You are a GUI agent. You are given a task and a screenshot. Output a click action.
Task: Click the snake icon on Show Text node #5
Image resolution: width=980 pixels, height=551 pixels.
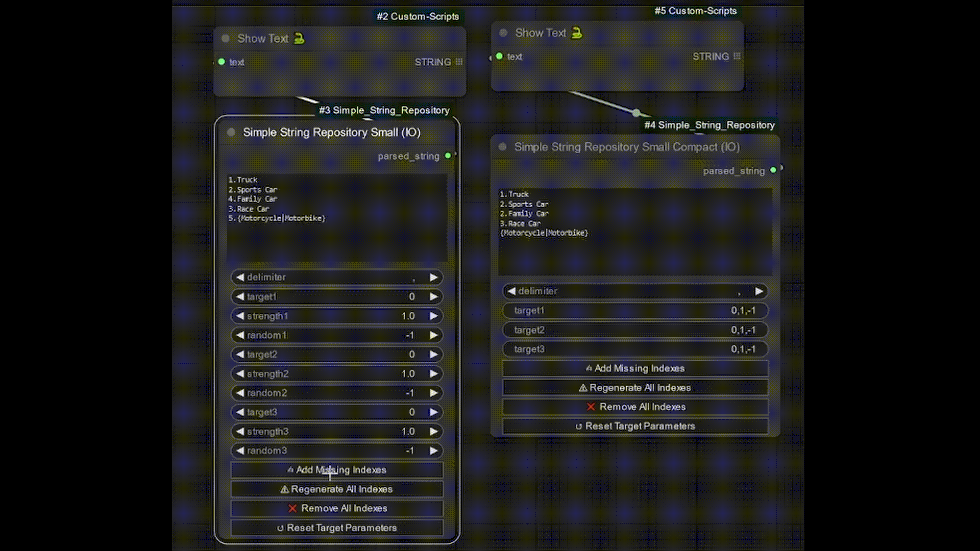(x=577, y=33)
